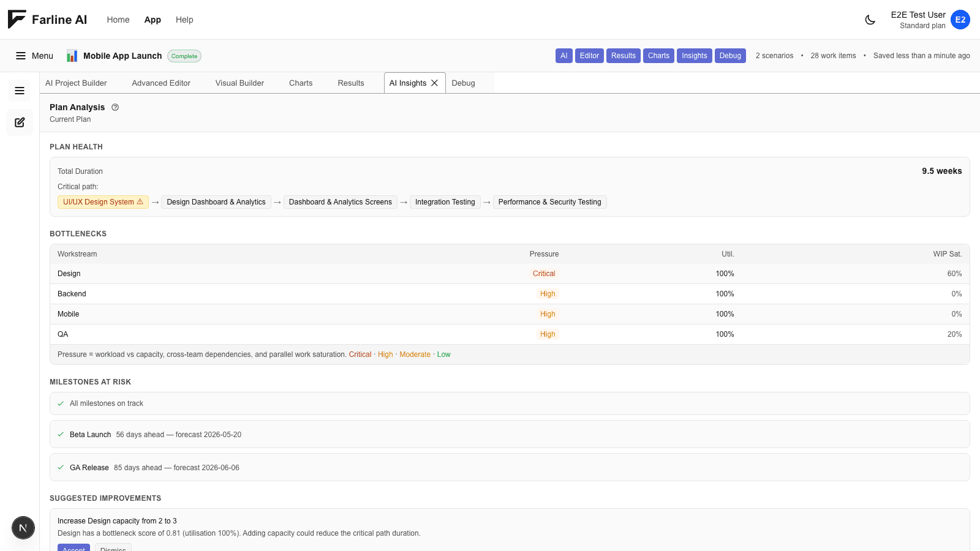
Task: Open the Visual Builder tab
Action: coord(239,83)
